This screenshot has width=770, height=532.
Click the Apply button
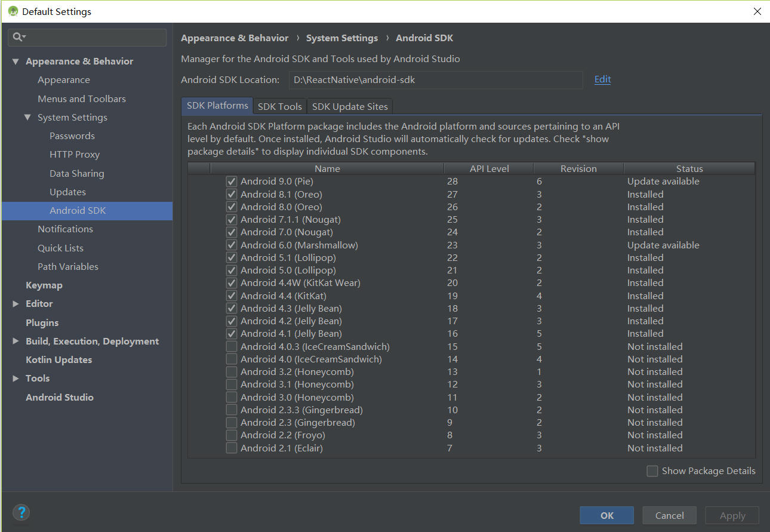pos(732,515)
